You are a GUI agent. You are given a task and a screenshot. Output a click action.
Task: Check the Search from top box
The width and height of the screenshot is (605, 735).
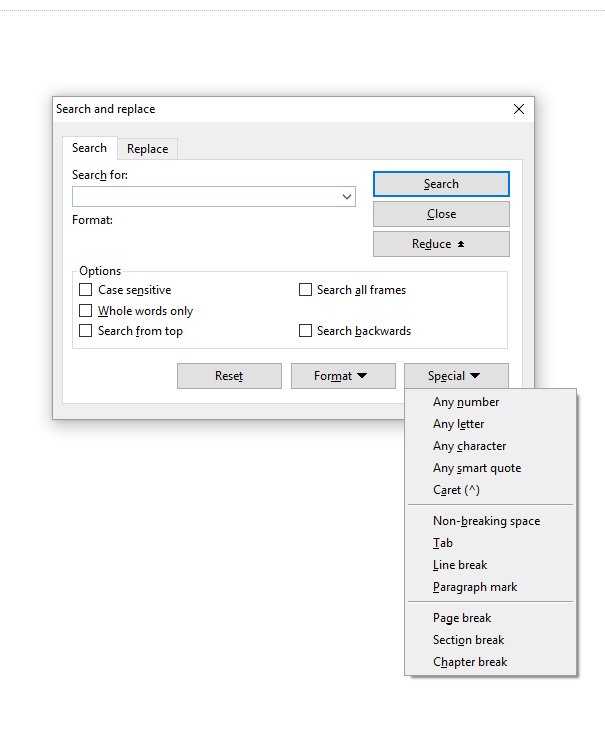[x=86, y=331]
